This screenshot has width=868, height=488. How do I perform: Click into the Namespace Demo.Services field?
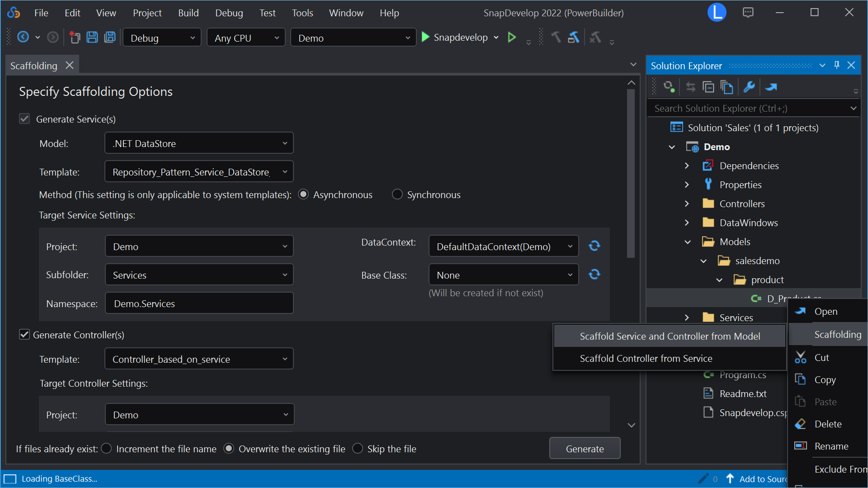(x=199, y=303)
